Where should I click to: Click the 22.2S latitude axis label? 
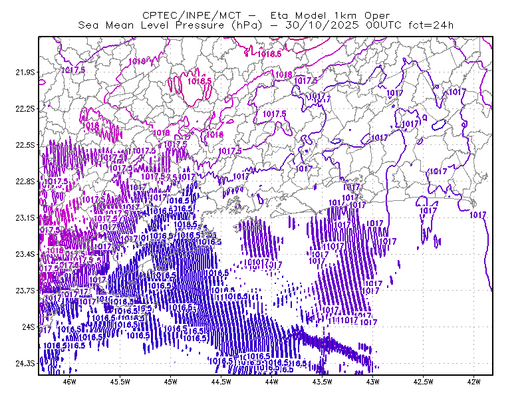(x=25, y=108)
